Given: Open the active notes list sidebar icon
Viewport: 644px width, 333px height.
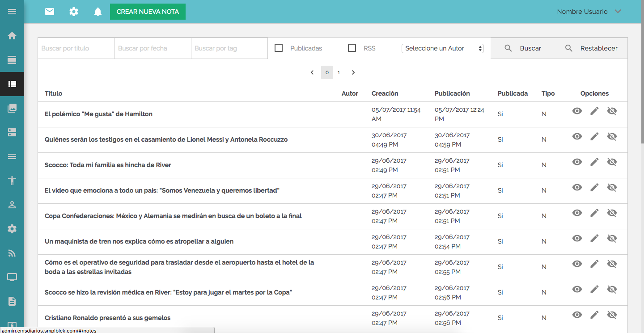Looking at the screenshot, I should 12,84.
